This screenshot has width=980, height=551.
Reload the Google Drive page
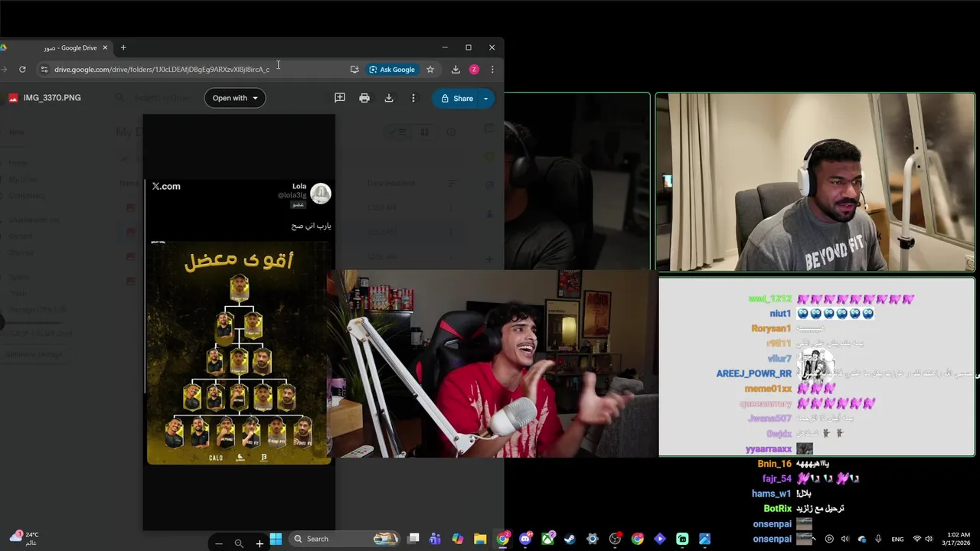[22, 69]
